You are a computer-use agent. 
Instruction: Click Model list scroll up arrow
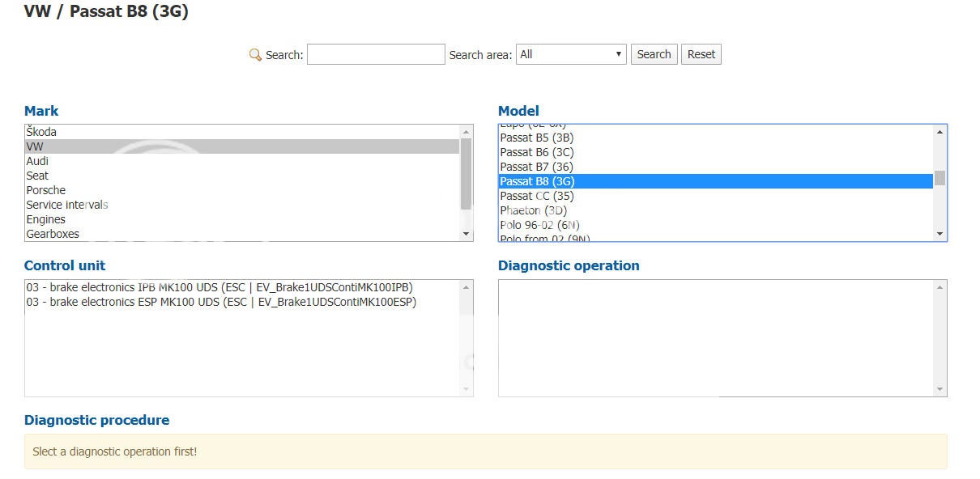940,132
